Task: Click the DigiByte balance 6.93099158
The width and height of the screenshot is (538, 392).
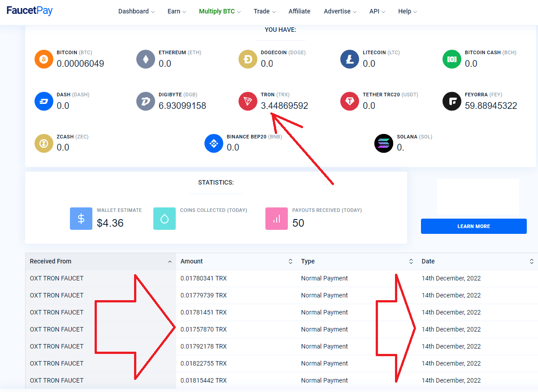Action: 182,106
